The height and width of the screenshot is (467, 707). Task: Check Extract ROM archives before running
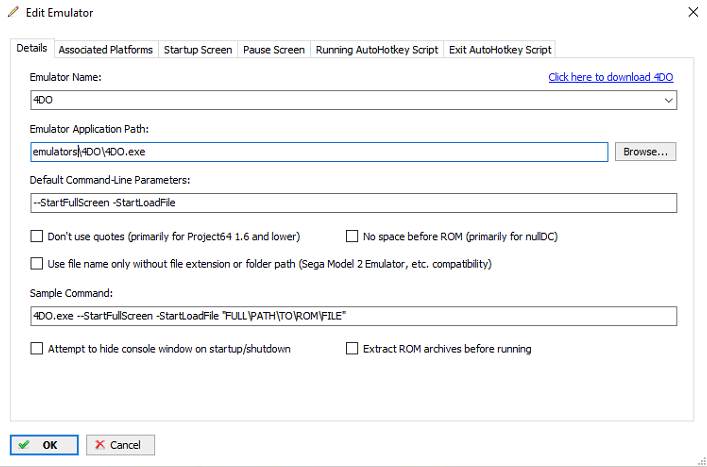click(x=352, y=348)
